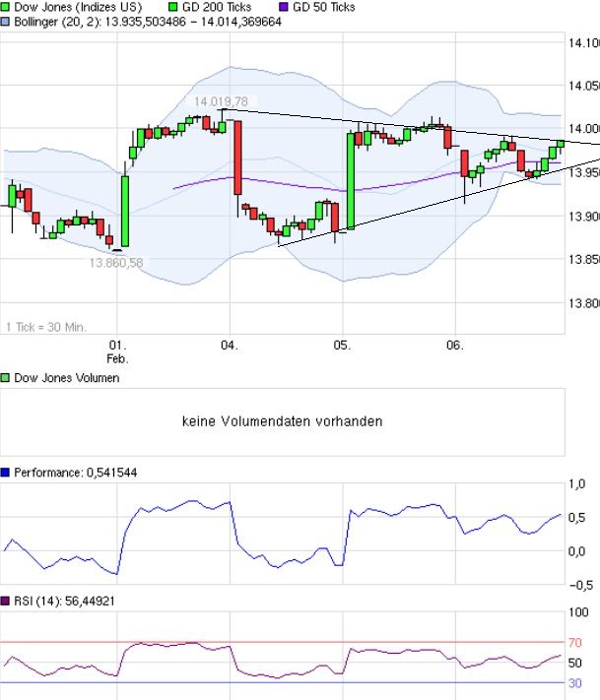The height and width of the screenshot is (700, 600).
Task: Click the 06. date marker on axis
Action: [455, 347]
